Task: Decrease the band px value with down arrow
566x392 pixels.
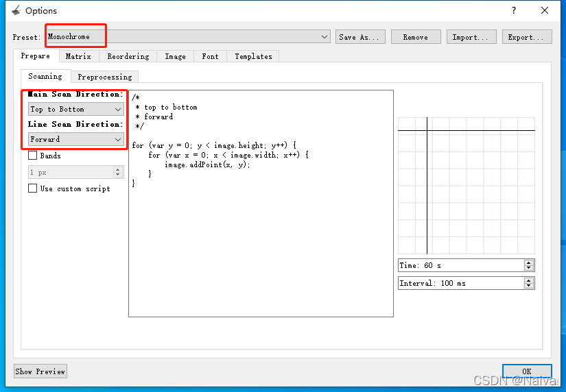Action: 118,175
